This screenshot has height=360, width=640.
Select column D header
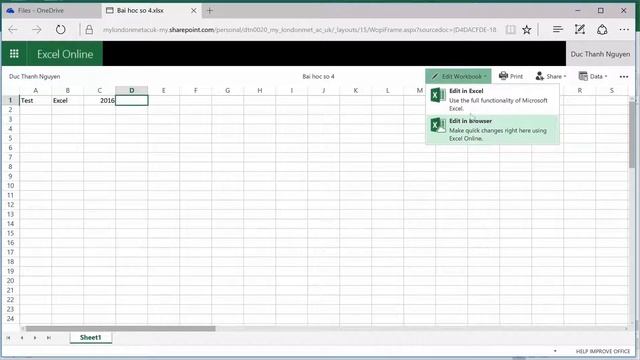131,90
